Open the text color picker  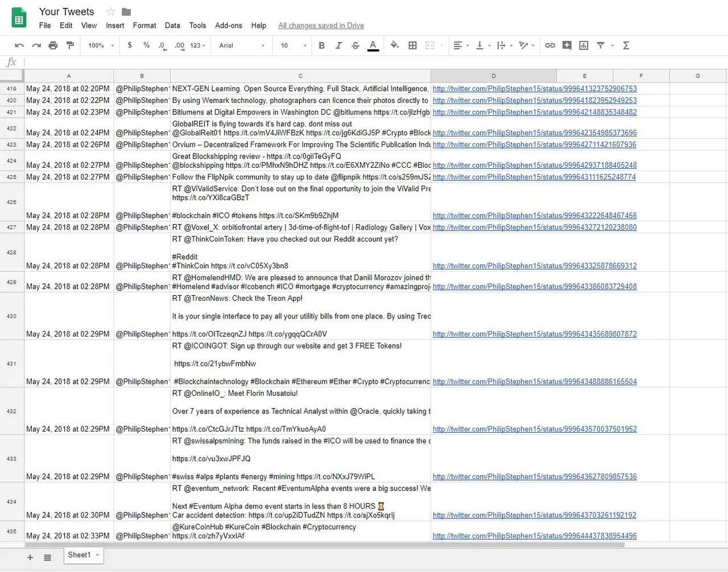click(373, 45)
